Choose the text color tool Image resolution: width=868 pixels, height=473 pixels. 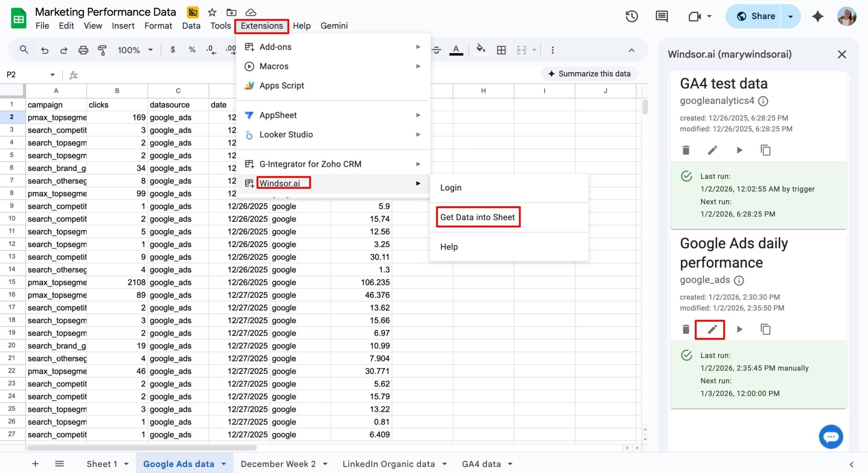456,50
